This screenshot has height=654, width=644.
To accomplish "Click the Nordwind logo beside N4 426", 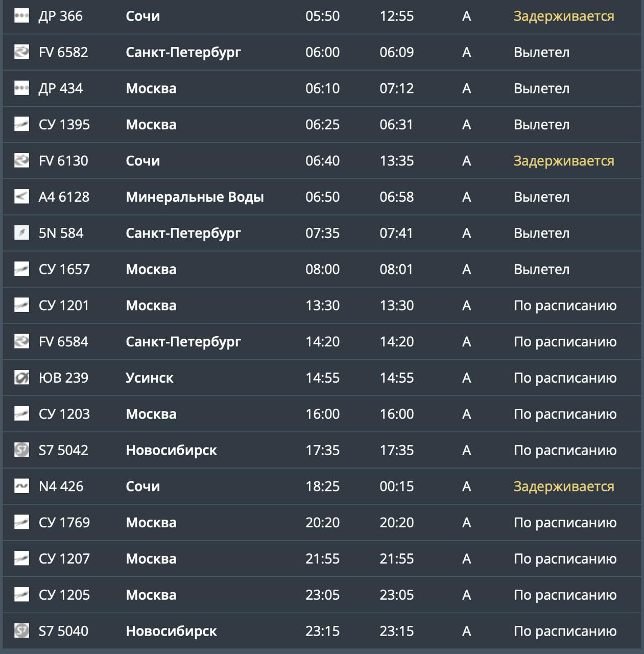I will (21, 486).
